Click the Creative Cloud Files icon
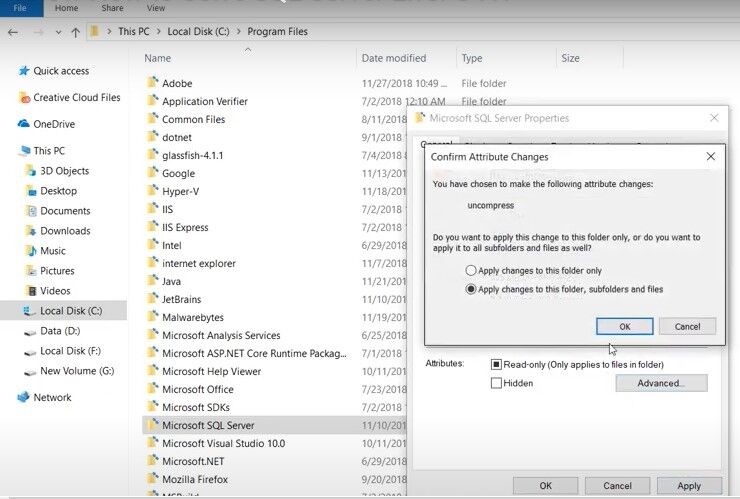Viewport: 740px width, 499px height. tap(24, 98)
